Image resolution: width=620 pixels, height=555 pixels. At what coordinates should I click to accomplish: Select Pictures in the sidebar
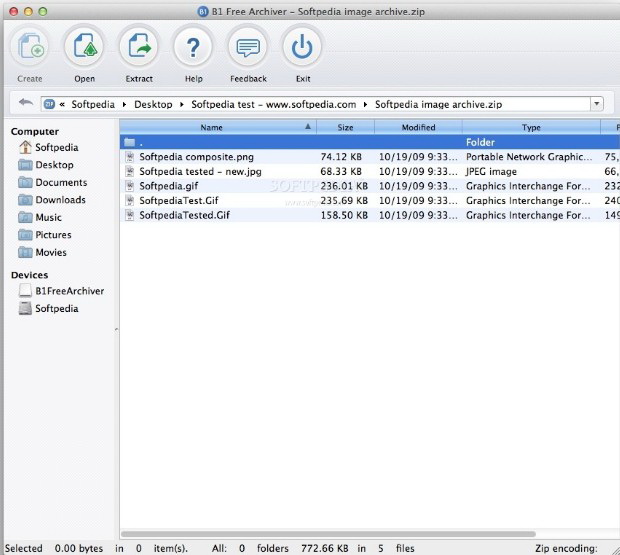(x=53, y=235)
